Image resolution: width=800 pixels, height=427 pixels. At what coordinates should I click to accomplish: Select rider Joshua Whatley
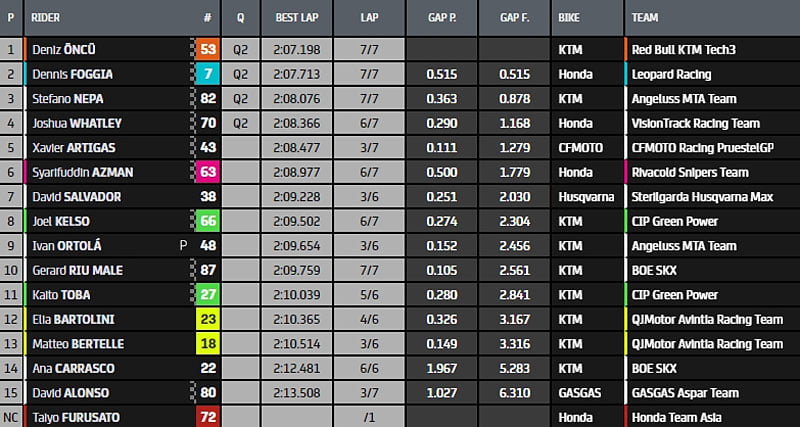click(75, 123)
